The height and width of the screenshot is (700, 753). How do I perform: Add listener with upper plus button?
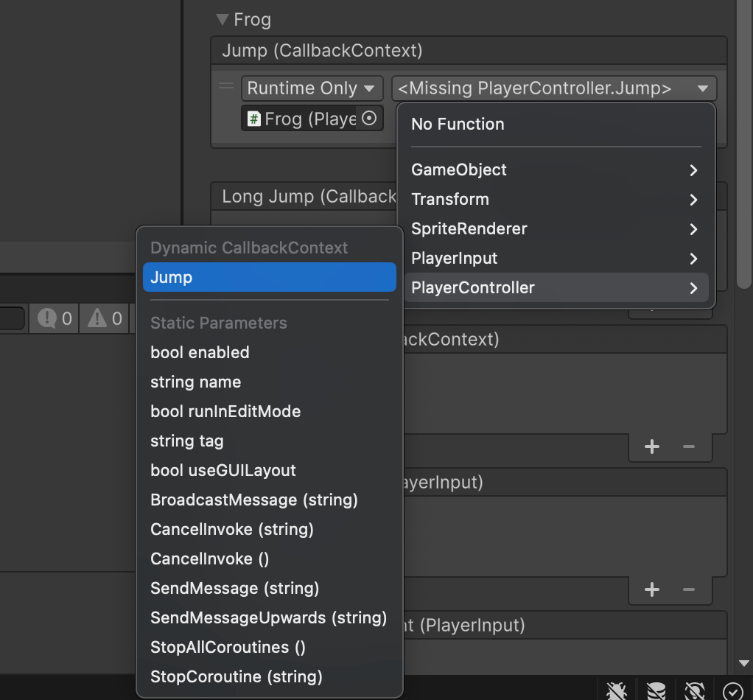point(651,447)
